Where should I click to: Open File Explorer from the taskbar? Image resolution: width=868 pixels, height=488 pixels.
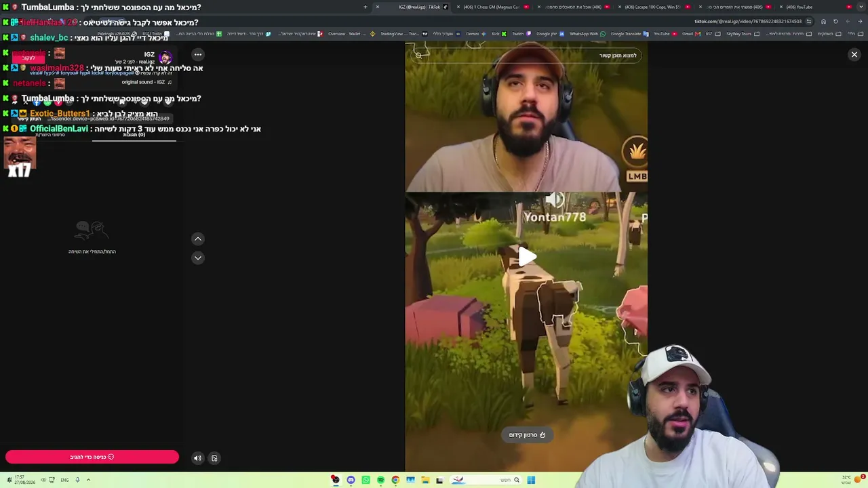pyautogui.click(x=425, y=481)
